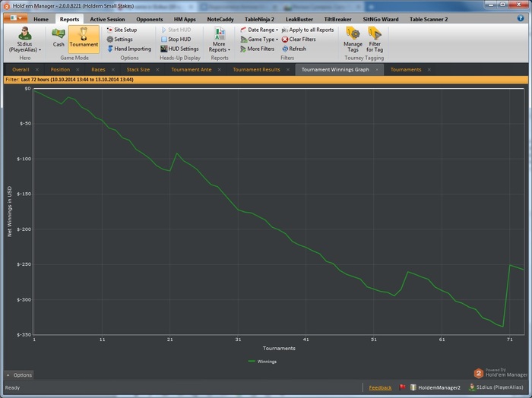The image size is (532, 398).
Task: Open the Game Type dropdown
Action: point(259,39)
